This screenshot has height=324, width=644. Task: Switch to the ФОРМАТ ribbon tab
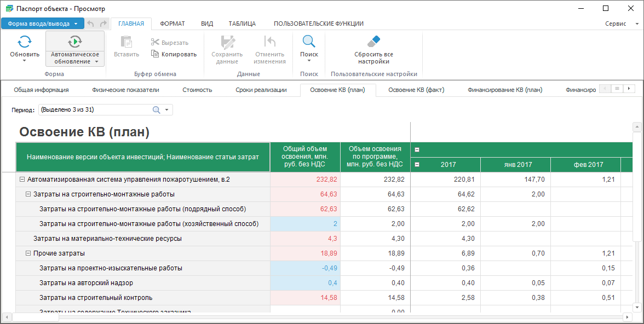click(x=172, y=24)
